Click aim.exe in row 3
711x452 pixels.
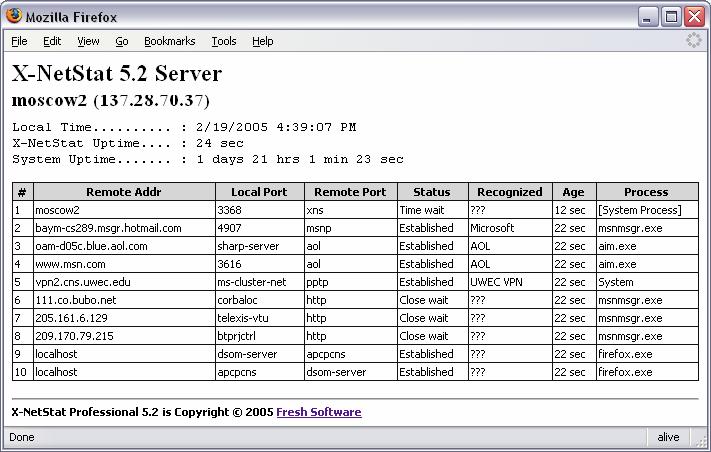pyautogui.click(x=617, y=246)
